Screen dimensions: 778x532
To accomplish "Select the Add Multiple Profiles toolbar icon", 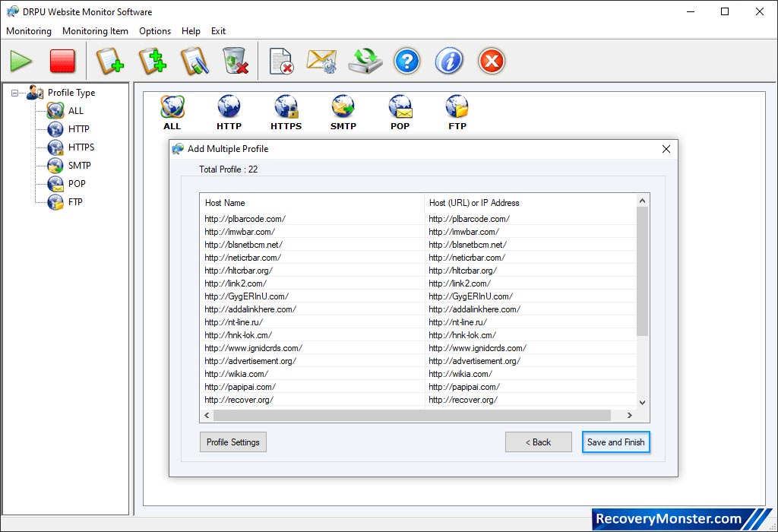I will tap(152, 61).
